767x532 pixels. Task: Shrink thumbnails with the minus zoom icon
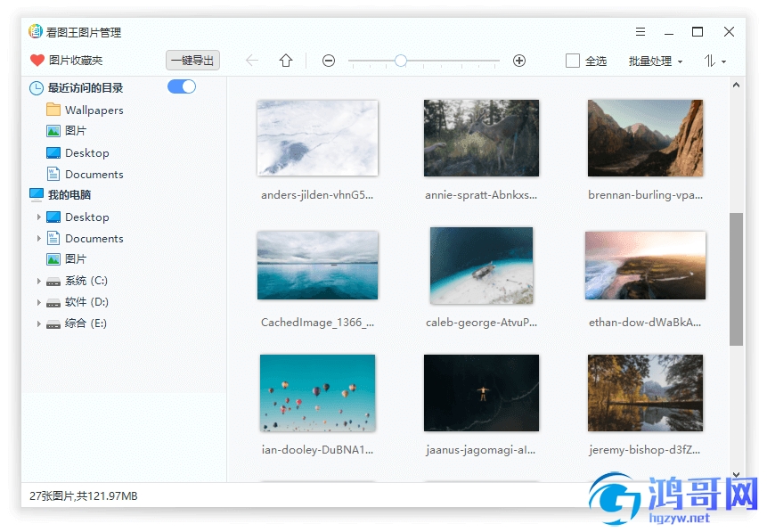(329, 61)
